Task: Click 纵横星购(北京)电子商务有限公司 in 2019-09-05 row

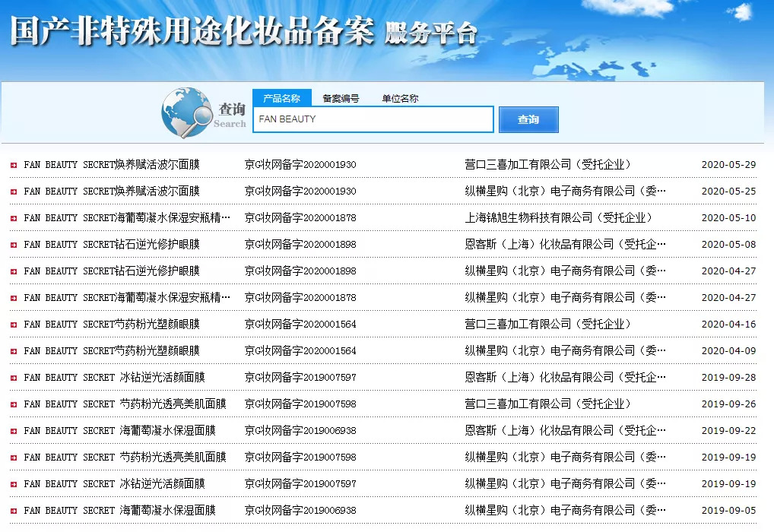Action: [566, 511]
